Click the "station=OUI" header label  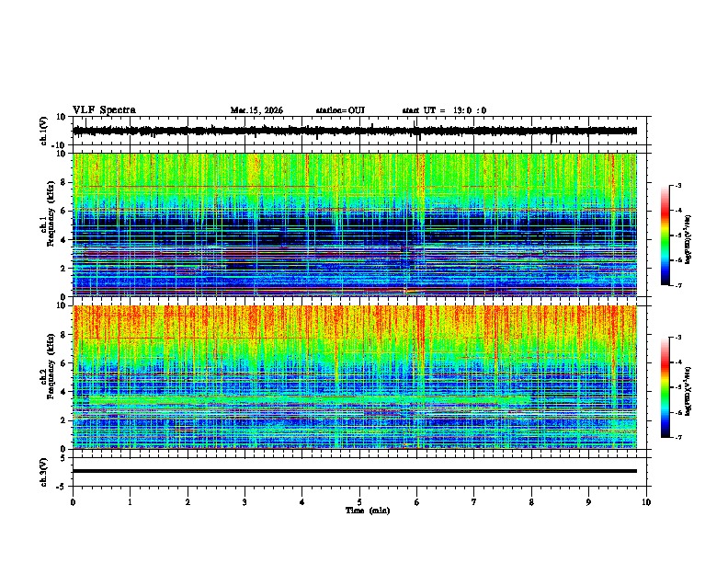340,110
